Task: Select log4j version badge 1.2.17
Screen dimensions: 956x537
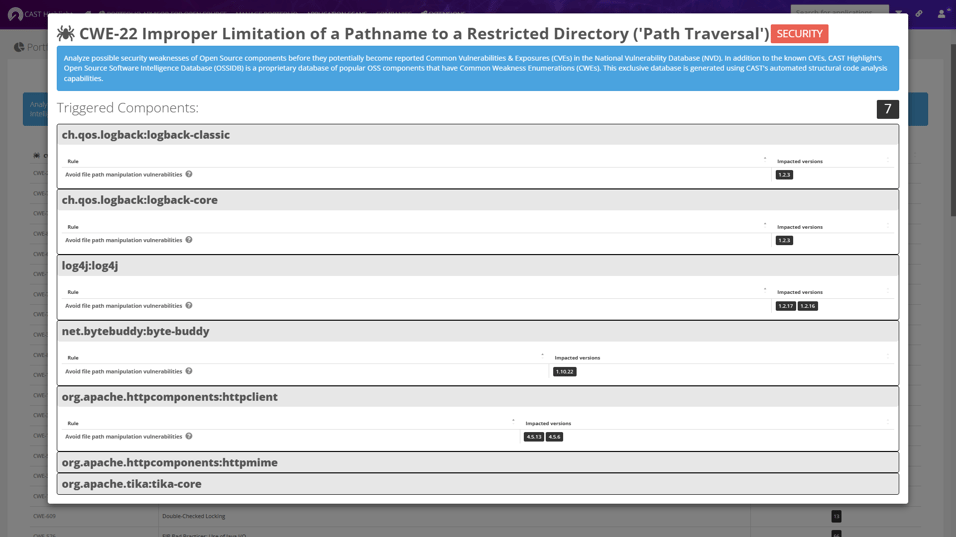Action: pyautogui.click(x=786, y=306)
